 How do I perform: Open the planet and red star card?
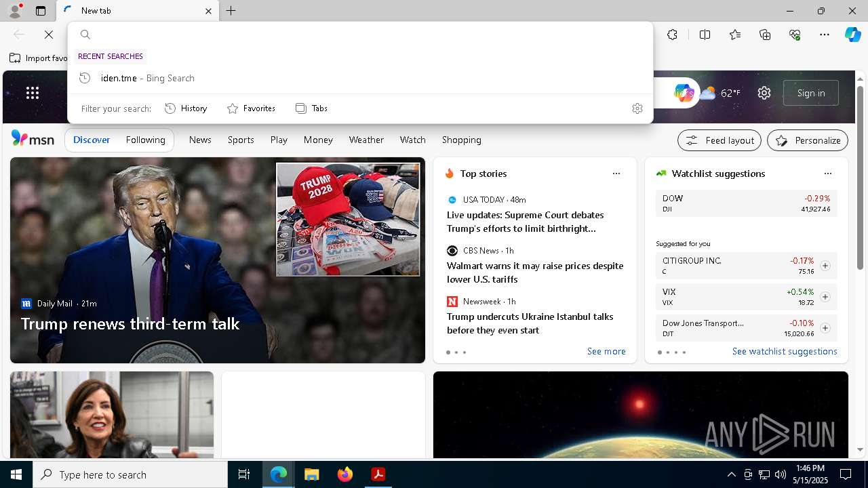coord(641,415)
